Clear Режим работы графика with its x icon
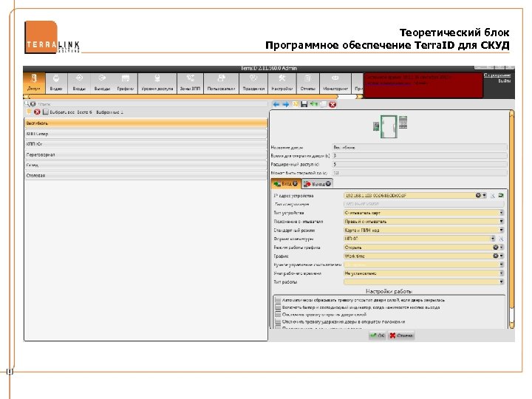The height and width of the screenshot is (399, 532). [496, 248]
